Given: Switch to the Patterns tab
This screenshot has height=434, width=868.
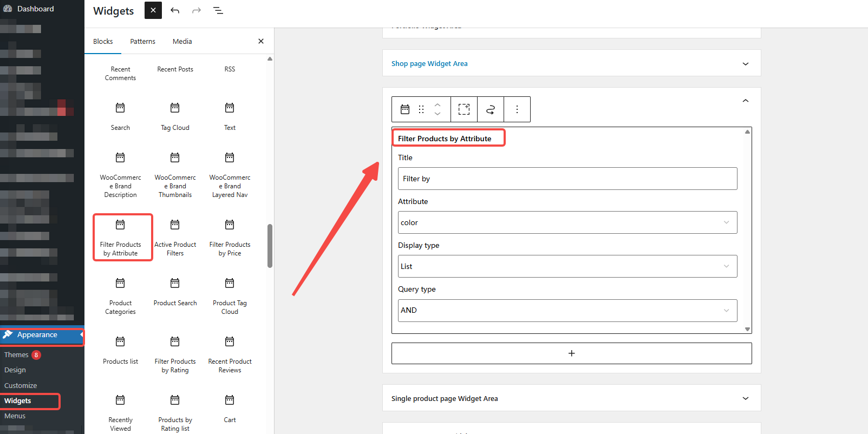Looking at the screenshot, I should coord(142,42).
